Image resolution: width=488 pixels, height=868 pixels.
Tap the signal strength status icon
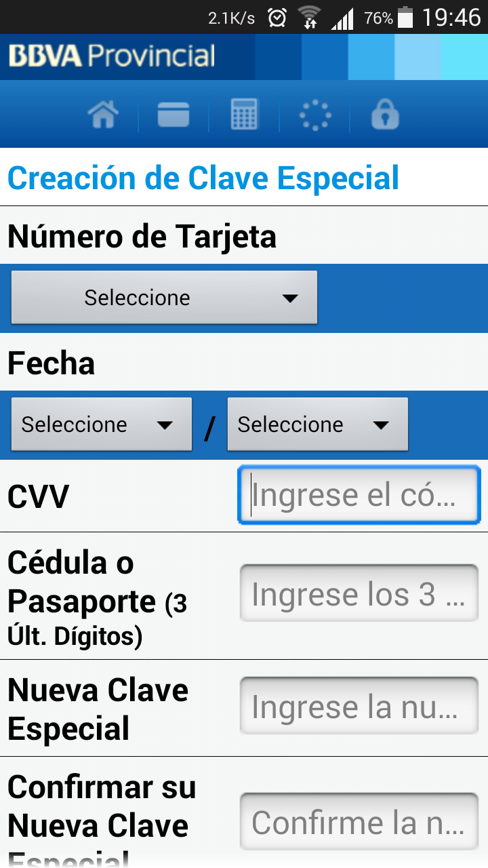[x=343, y=18]
